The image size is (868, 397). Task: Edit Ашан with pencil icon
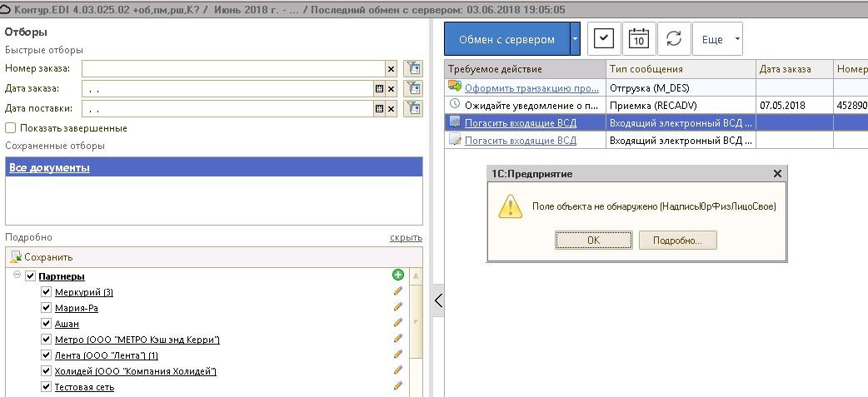coord(397,323)
